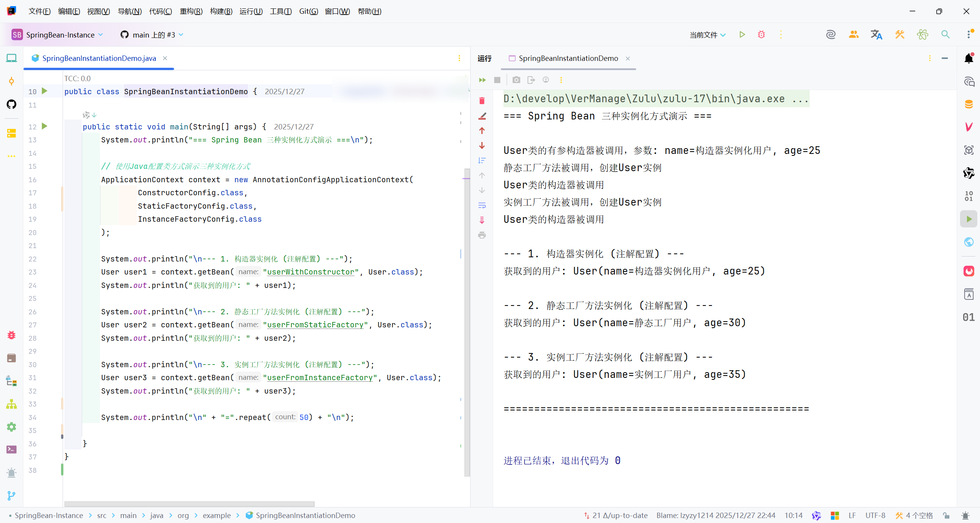
Task: Open the 当前文件 run configuration dropdown
Action: coord(707,35)
